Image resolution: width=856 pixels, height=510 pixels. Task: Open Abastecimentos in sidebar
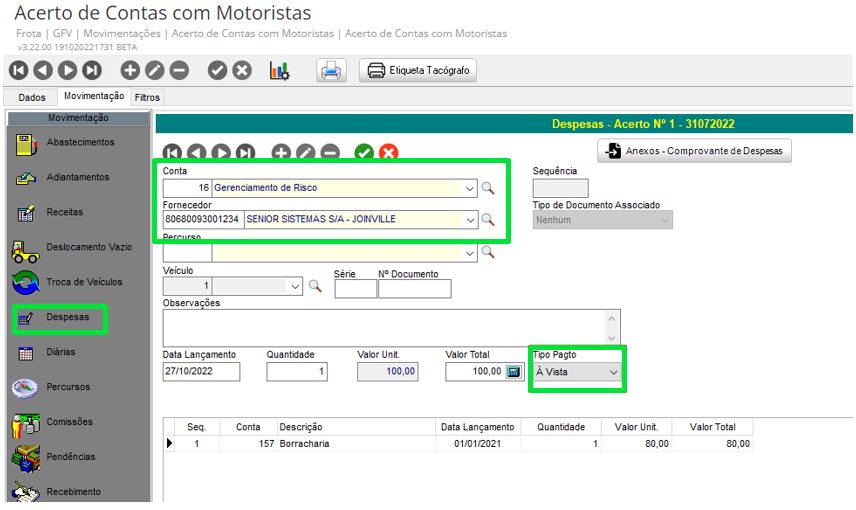click(79, 143)
